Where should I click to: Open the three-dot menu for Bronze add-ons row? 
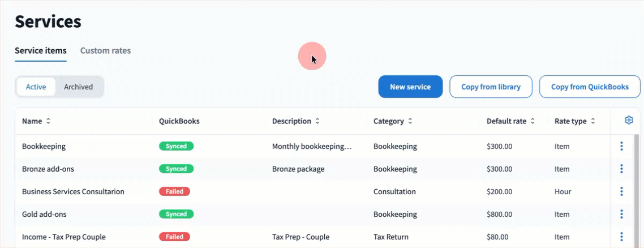(x=621, y=169)
